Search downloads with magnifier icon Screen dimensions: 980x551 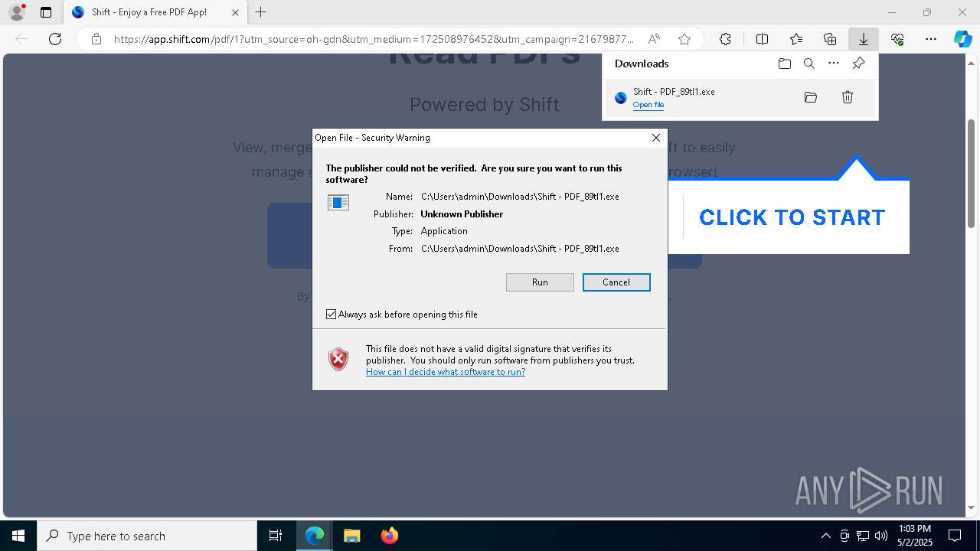click(x=808, y=64)
